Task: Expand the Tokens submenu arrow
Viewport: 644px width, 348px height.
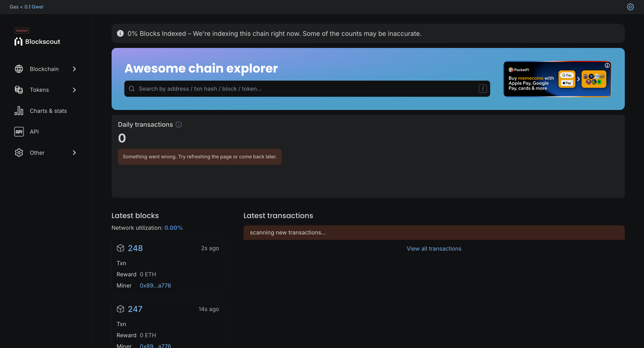Action: 74,90
